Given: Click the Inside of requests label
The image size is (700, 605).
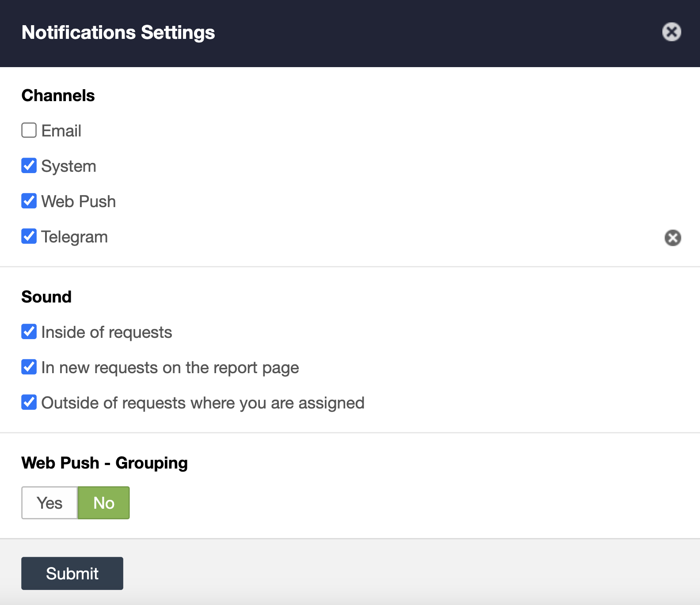Looking at the screenshot, I should [107, 333].
